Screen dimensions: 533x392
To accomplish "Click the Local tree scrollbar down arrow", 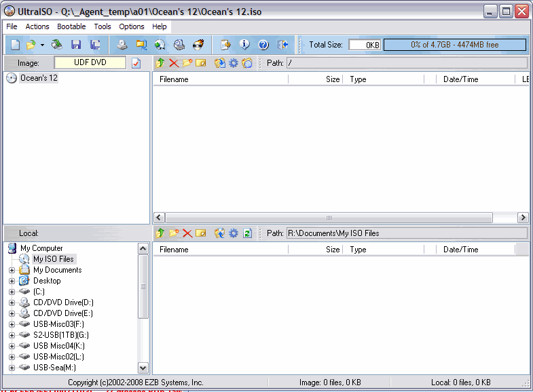I will point(143,368).
